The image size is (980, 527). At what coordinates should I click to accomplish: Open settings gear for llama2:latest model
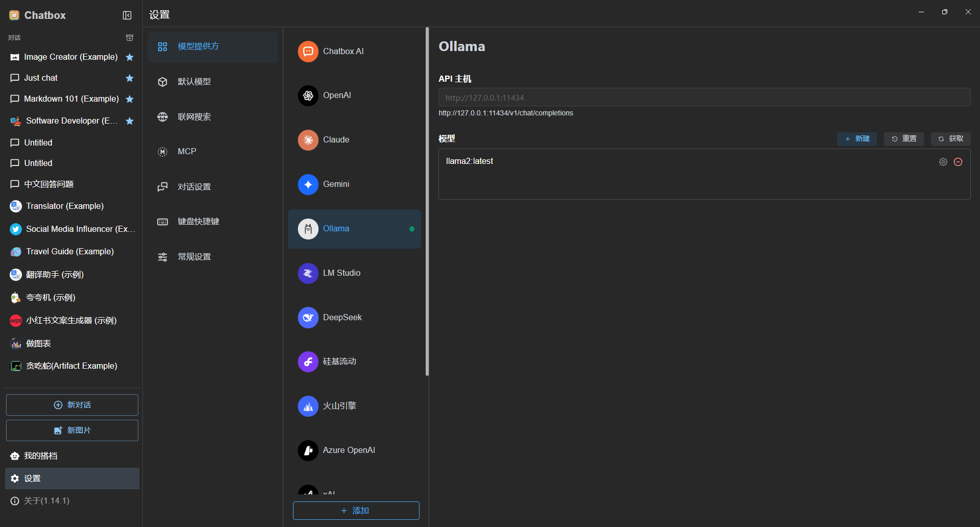point(943,162)
